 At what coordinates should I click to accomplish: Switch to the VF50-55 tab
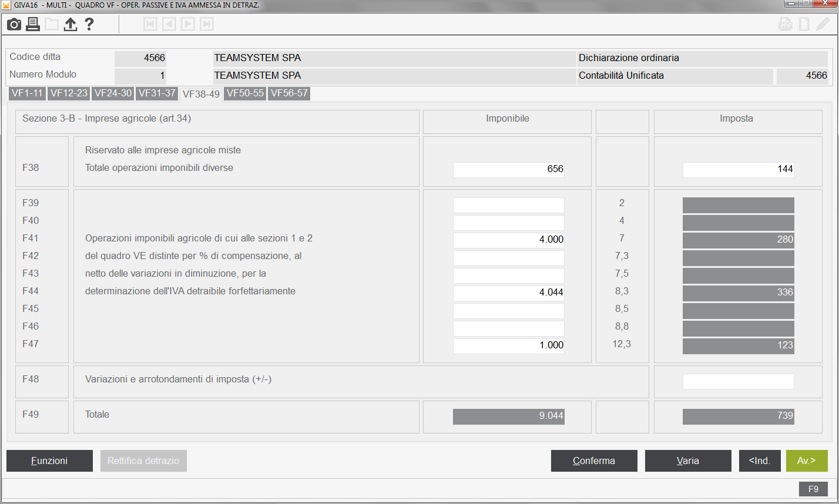point(245,93)
